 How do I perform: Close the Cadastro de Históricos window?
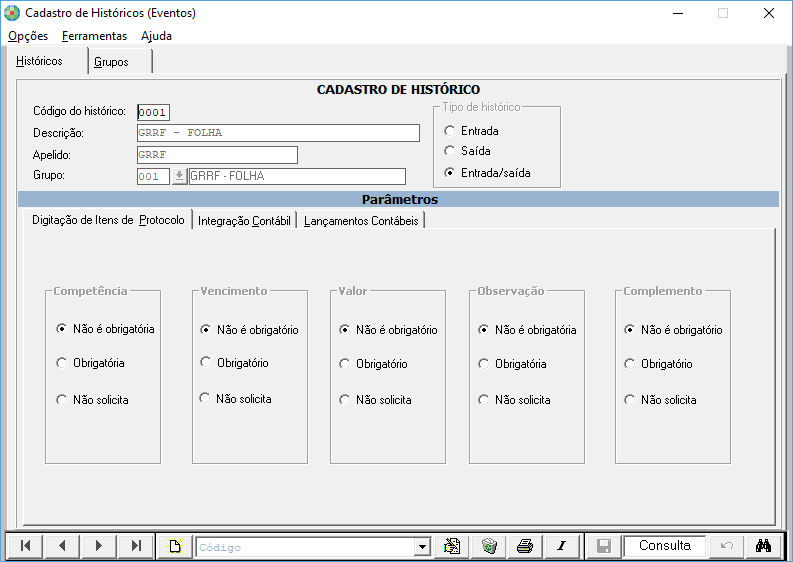769,13
